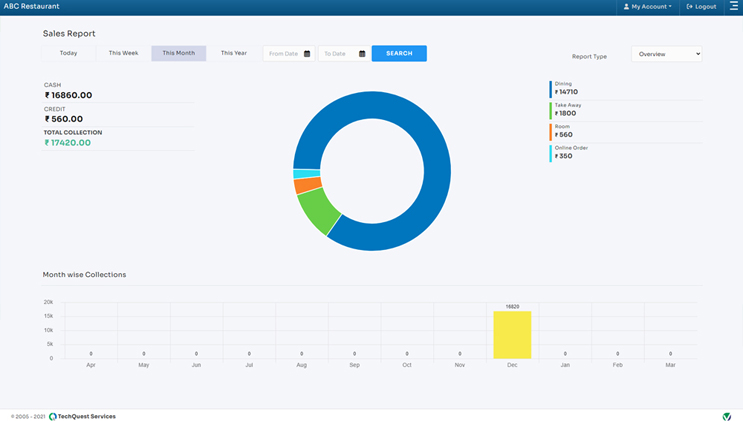The image size is (743, 421).
Task: Click the orange Room donut segment
Action: (308, 185)
